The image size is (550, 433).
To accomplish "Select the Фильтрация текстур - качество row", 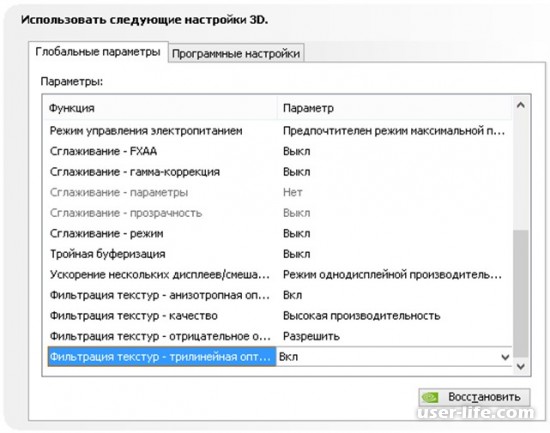I will (280, 315).
